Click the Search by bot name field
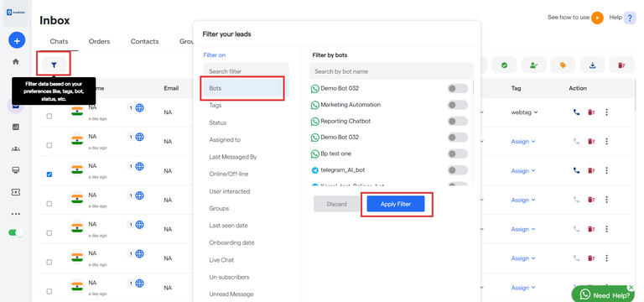Screen dimensions: 644x302 391,71
